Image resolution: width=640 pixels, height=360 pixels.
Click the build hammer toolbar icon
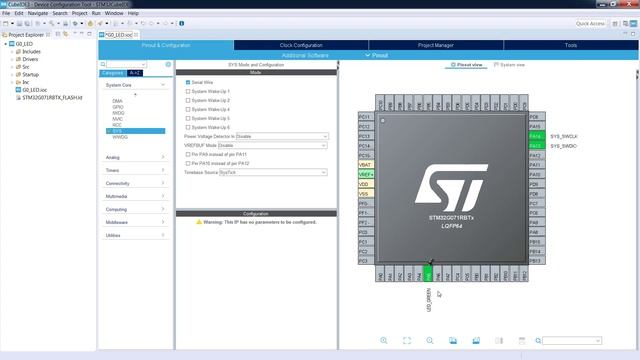coord(52,23)
